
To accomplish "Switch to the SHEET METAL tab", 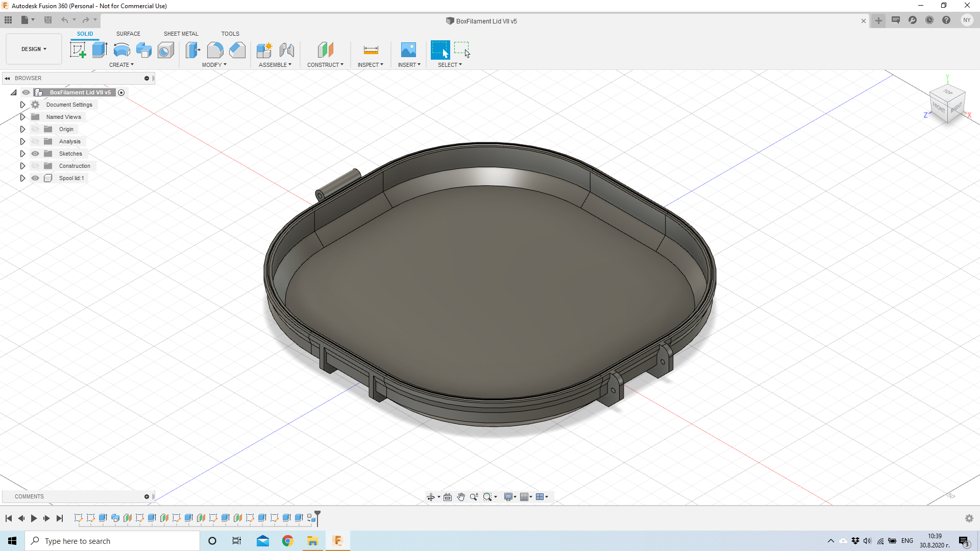I will click(181, 33).
